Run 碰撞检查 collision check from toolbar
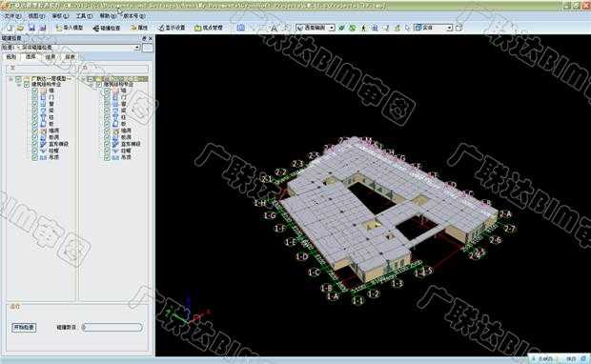Viewport: 591px width, 364px height. pos(107,28)
